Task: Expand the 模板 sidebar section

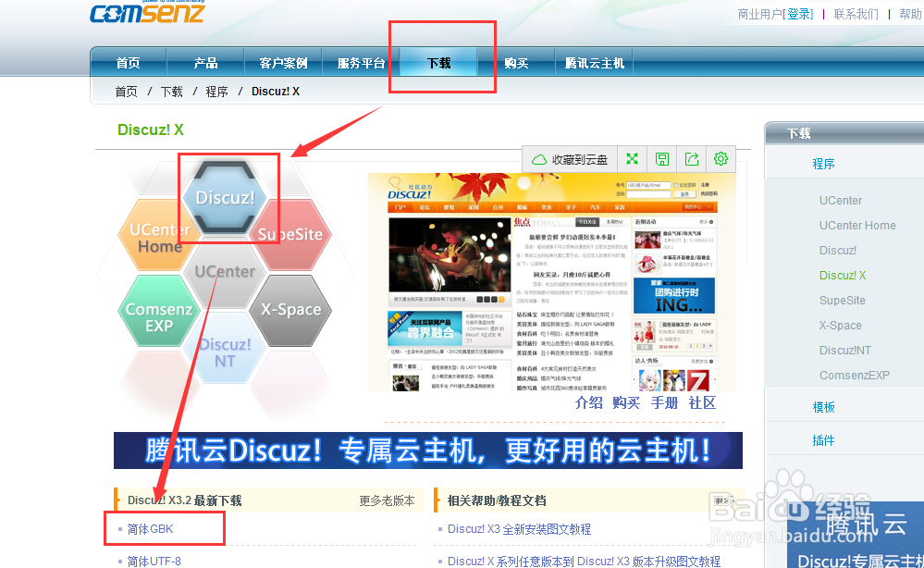Action: click(823, 407)
